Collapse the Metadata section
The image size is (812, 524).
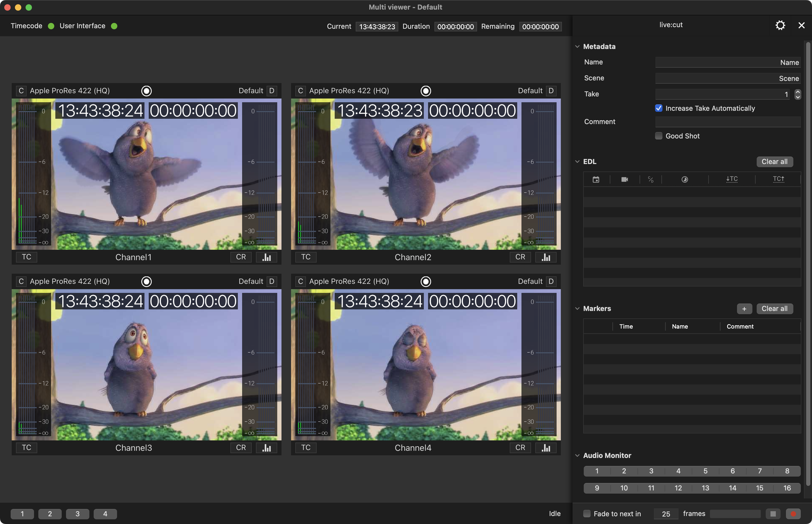click(577, 47)
